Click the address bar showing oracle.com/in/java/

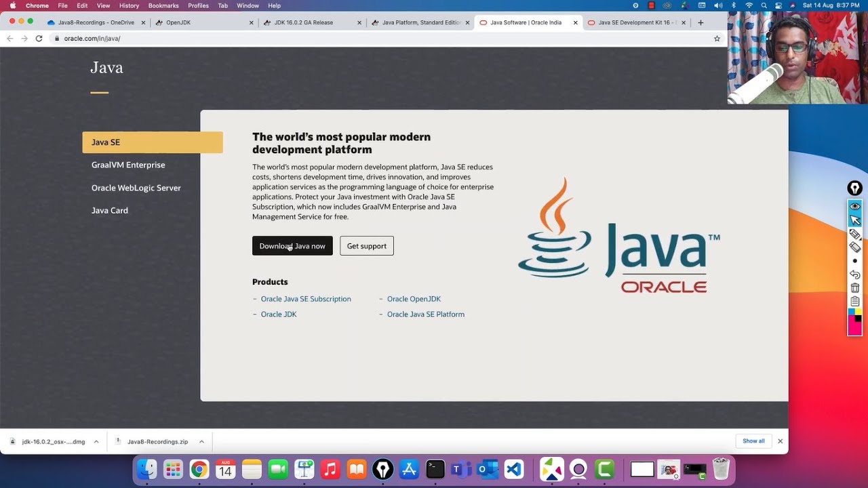click(380, 39)
